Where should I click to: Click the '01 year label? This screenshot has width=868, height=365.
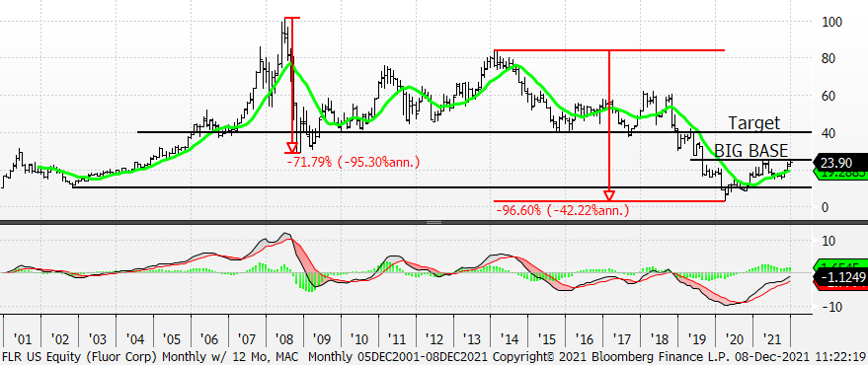pos(23,338)
